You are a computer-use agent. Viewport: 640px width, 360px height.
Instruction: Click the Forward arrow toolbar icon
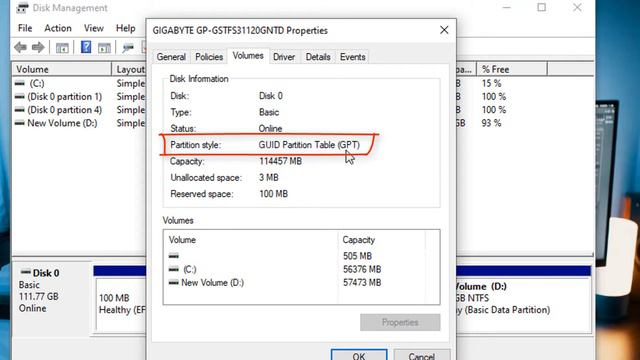tap(38, 47)
